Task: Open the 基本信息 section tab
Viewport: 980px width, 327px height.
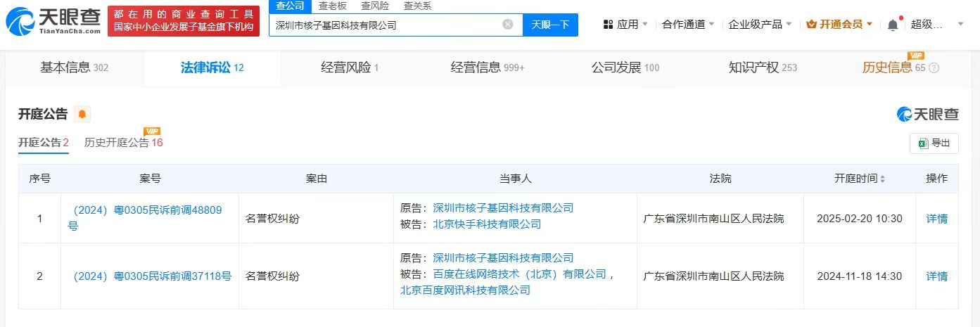Action: pos(74,68)
